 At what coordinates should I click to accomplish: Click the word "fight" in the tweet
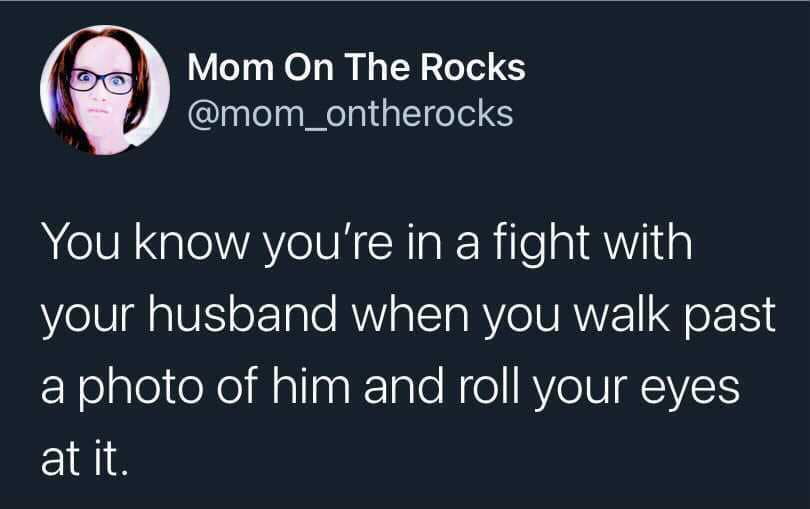[541, 245]
